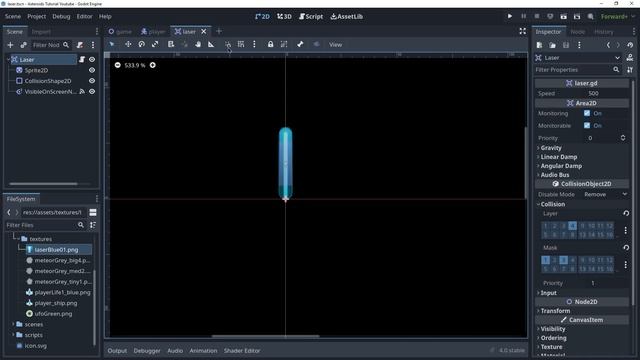Sort files icon in FileSystem dock
Viewport: 640px width, 360px height.
point(93,225)
